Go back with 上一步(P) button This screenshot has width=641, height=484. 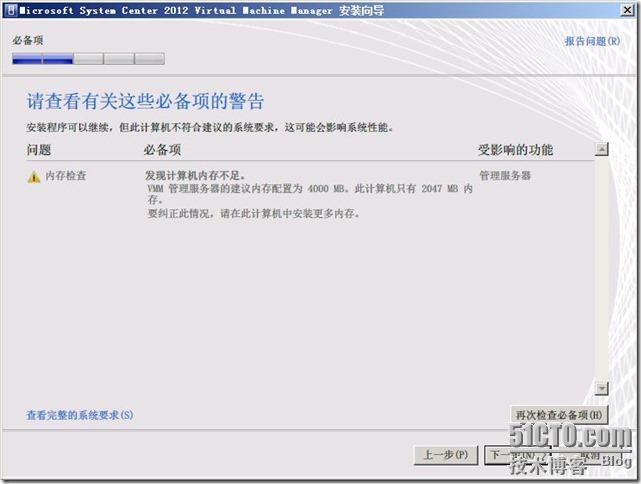[x=446, y=455]
